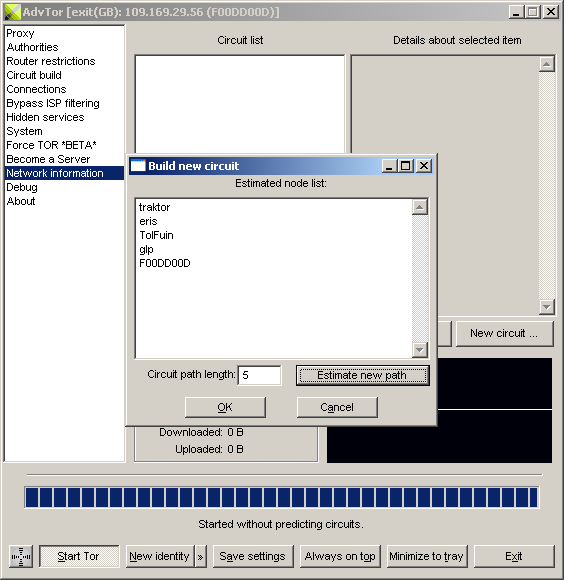Click node list scroll down arrow

click(420, 350)
